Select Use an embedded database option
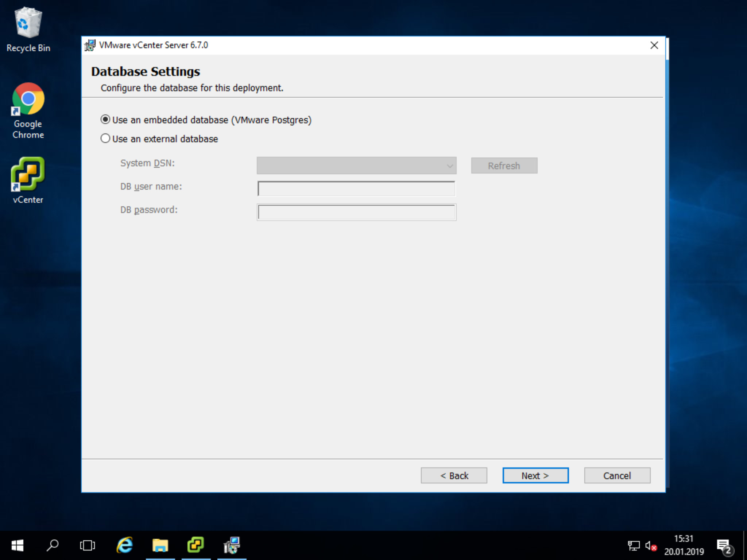Viewport: 747px width, 560px height. [105, 120]
